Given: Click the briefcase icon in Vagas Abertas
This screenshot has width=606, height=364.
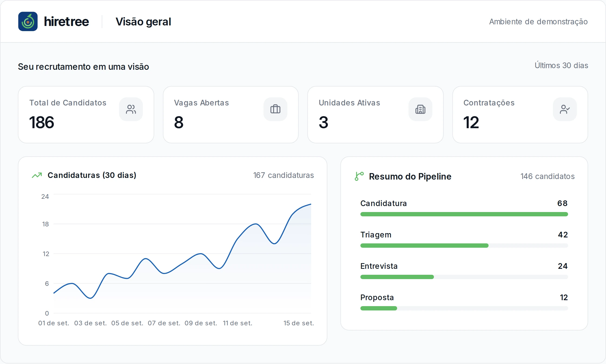Looking at the screenshot, I should [x=275, y=109].
